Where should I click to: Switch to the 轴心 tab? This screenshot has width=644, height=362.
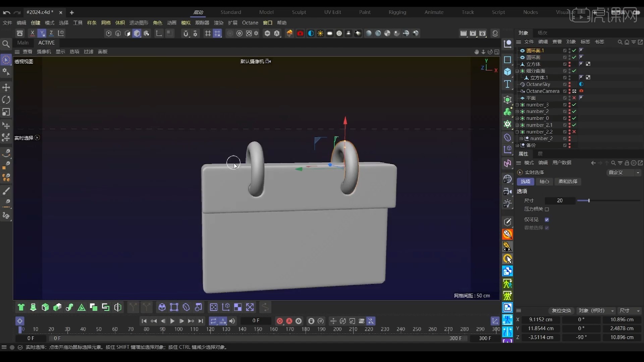[x=544, y=182]
